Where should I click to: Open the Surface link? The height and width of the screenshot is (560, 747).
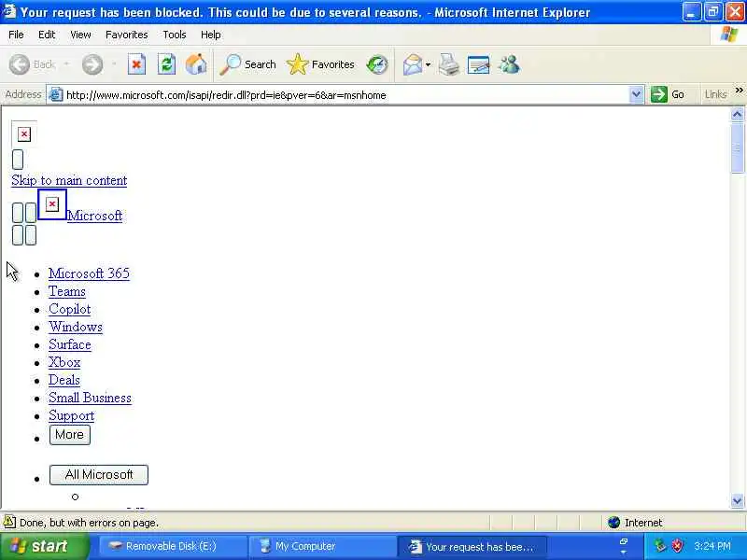(70, 344)
